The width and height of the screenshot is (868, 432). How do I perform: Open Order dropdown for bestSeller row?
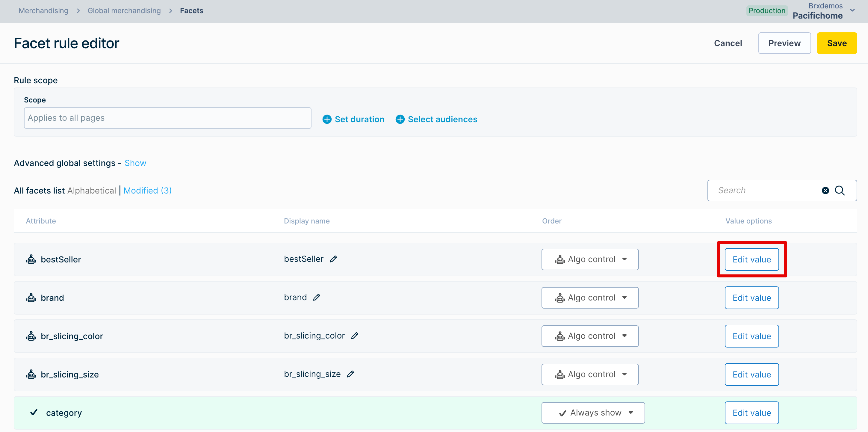coord(590,259)
